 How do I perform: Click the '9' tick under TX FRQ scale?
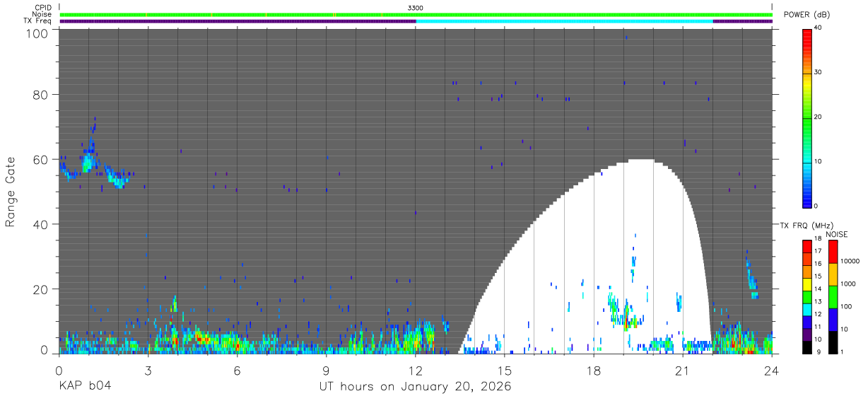818,351
